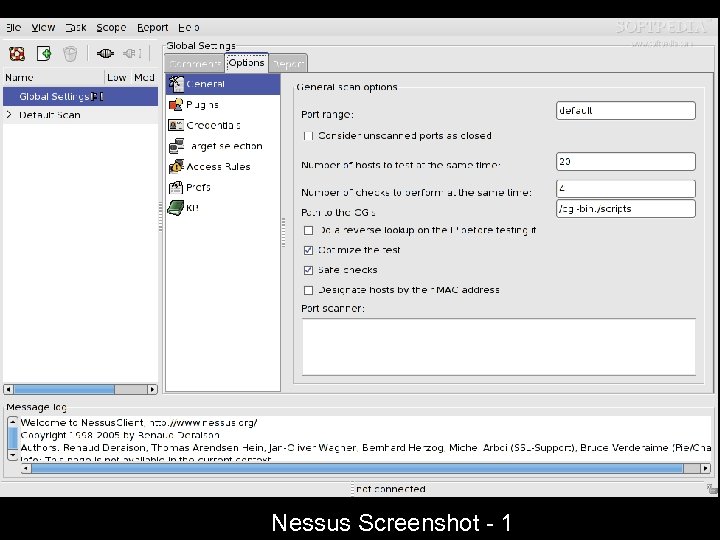Click the tree scrollbar right arrow
Image resolution: width=720 pixels, height=540 pixels.
[x=152, y=389]
